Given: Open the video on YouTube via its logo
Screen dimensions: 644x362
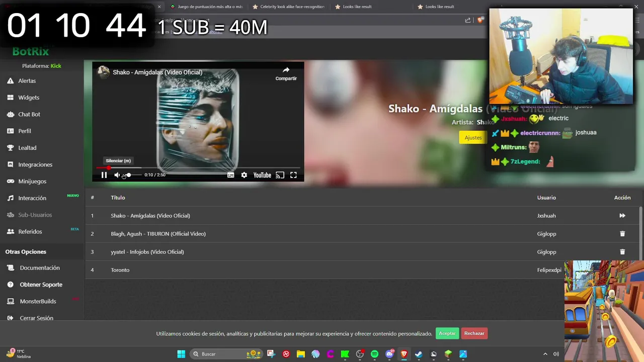Looking at the screenshot, I should [x=262, y=175].
